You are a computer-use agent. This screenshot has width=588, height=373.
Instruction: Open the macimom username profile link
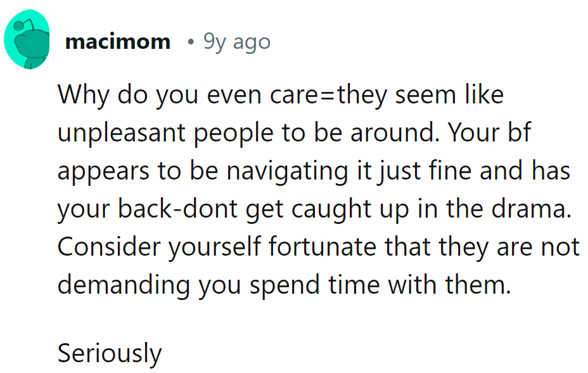(118, 43)
